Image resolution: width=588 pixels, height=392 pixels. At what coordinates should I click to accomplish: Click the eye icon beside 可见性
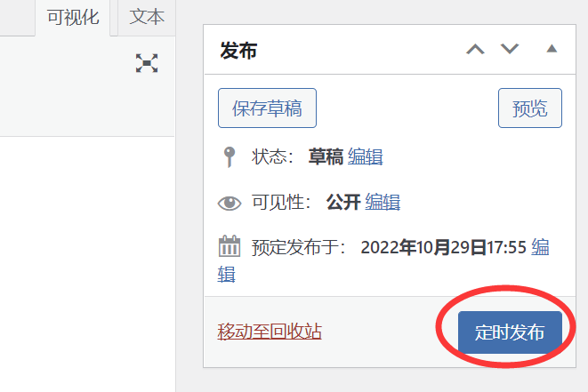click(230, 204)
